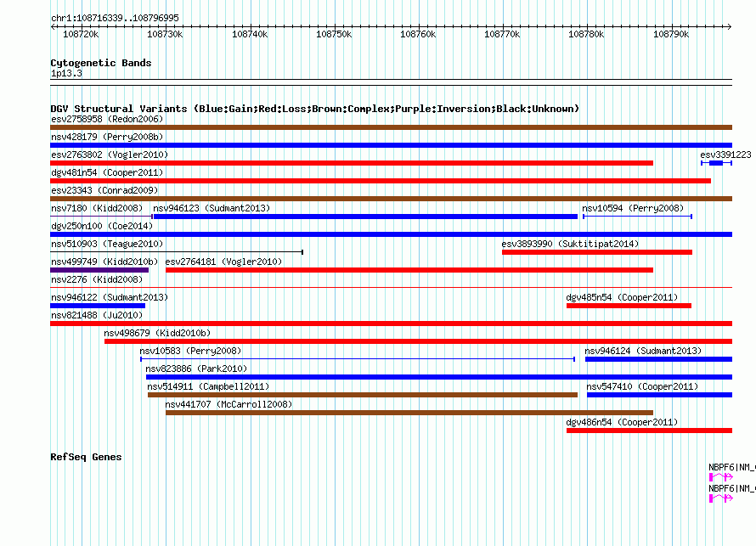Image resolution: width=756 pixels, height=546 pixels.
Task: Open the nsv946123 (Sudmant2013) variant label
Action: [212, 208]
